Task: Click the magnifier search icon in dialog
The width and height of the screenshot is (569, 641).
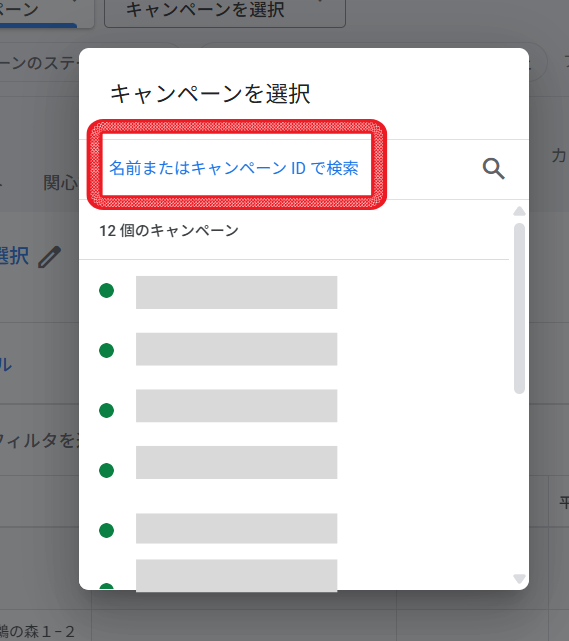Action: pos(494,169)
